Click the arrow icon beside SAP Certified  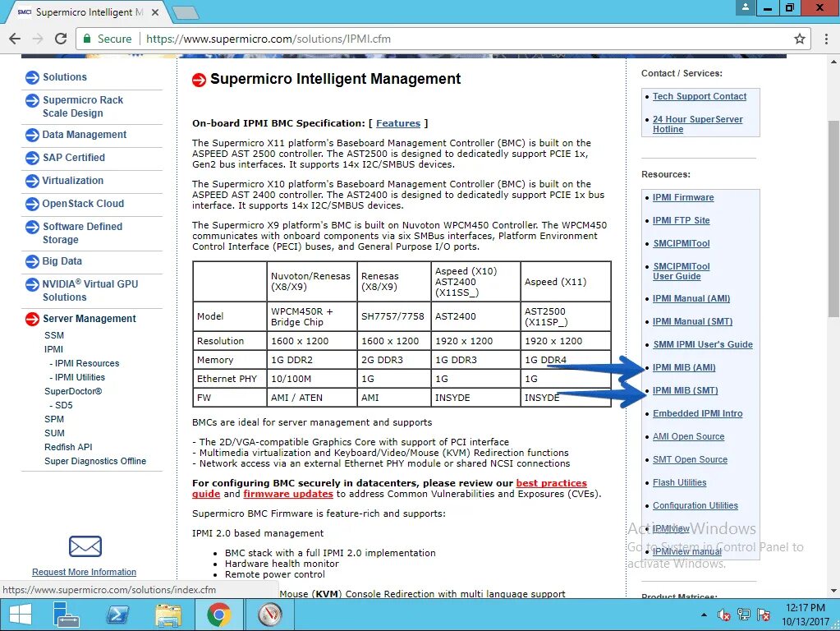32,158
